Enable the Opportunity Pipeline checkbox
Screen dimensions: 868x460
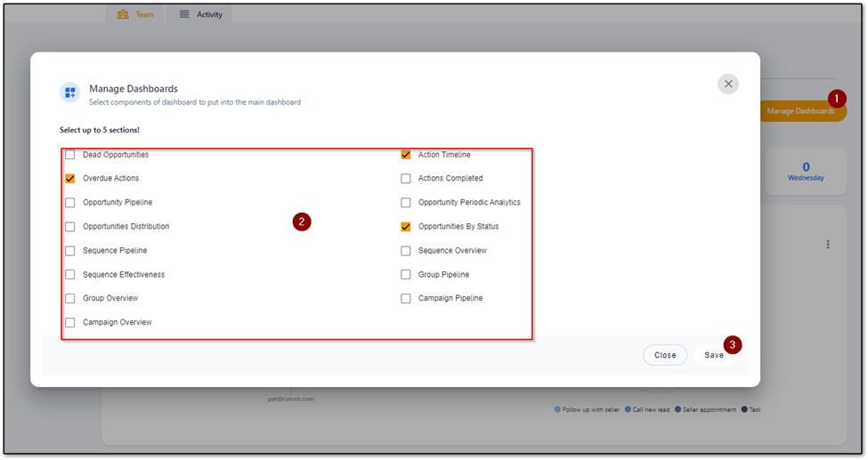[69, 203]
